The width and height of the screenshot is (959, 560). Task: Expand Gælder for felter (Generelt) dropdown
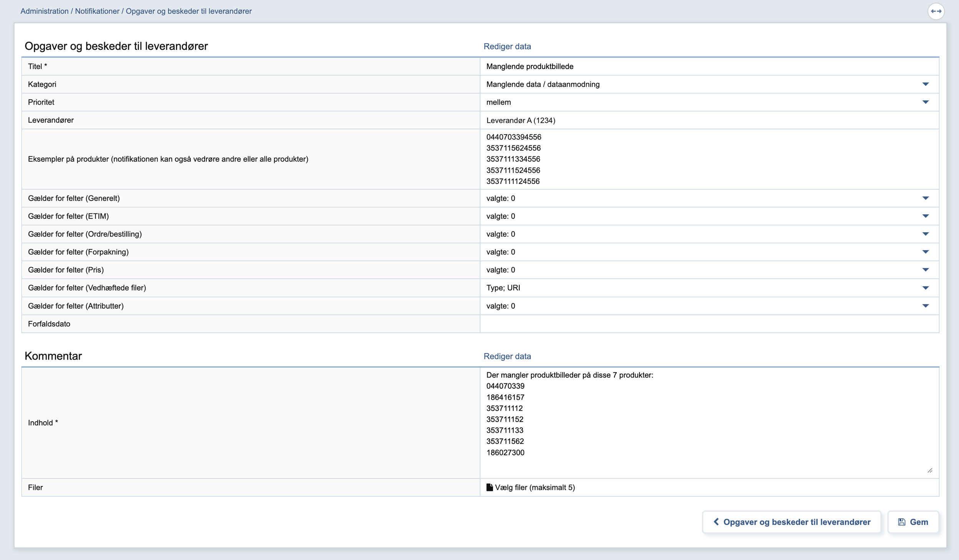[925, 198]
